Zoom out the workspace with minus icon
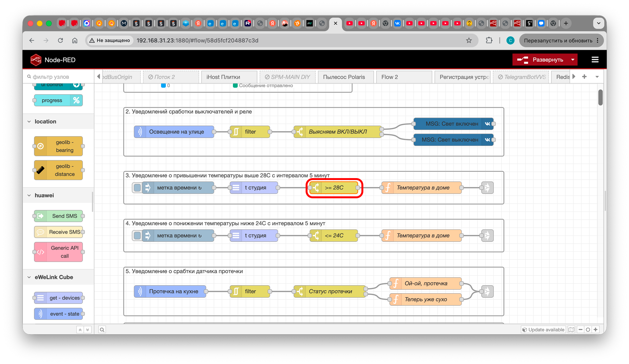Image resolution: width=629 pixels, height=364 pixels. (581, 330)
